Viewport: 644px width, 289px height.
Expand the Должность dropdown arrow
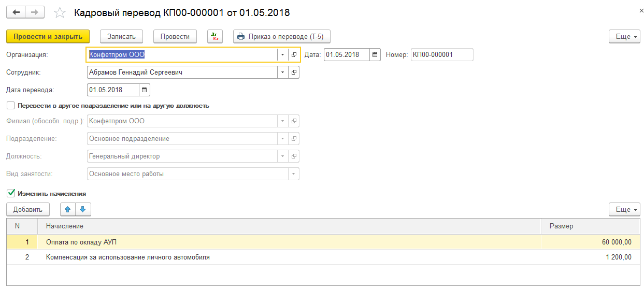click(283, 156)
